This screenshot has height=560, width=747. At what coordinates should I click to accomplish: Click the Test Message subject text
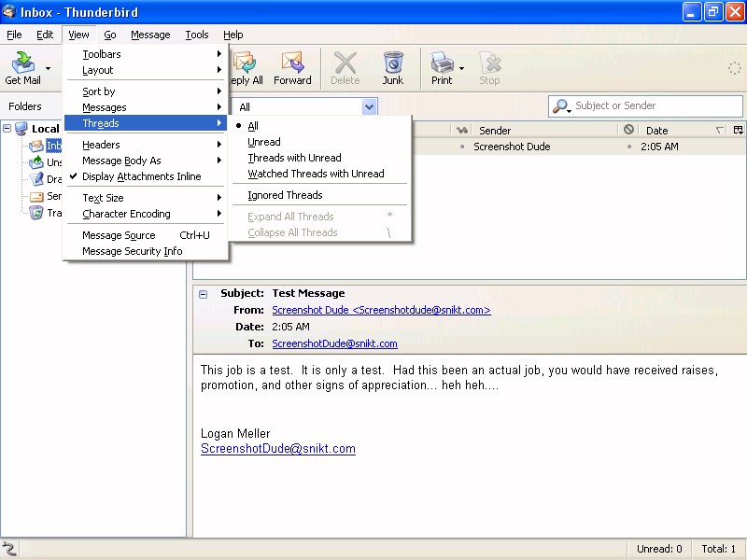coord(309,293)
